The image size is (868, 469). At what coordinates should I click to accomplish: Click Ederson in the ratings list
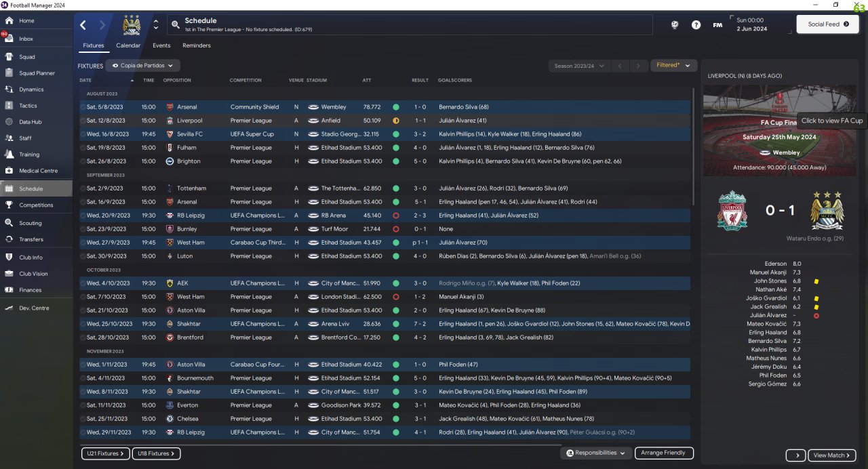775,264
